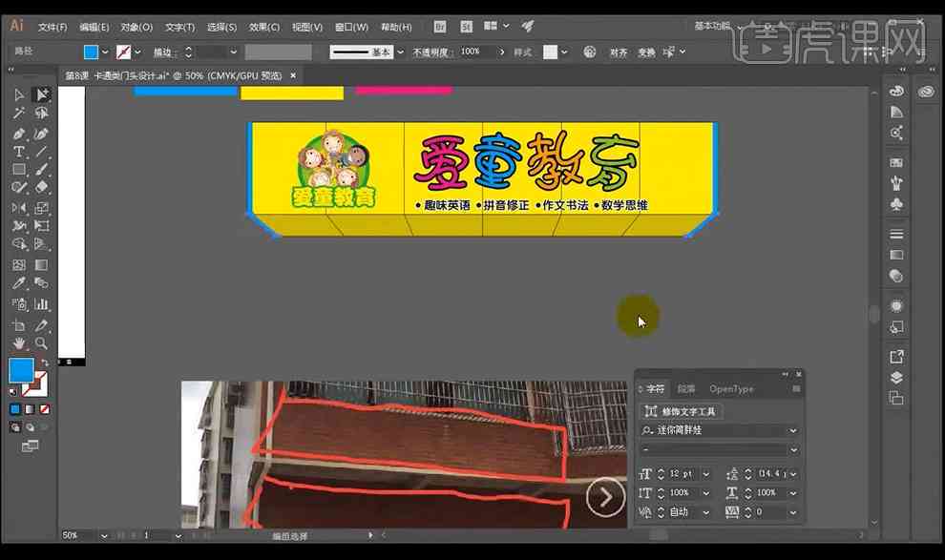
Task: Enable Draw Normal mode
Action: (x=15, y=427)
